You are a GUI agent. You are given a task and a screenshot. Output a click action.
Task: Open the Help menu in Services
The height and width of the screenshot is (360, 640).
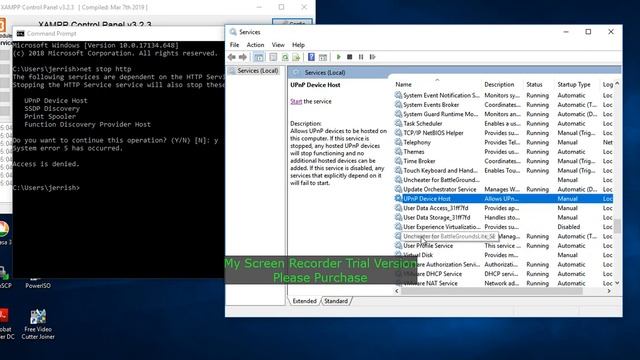298,45
